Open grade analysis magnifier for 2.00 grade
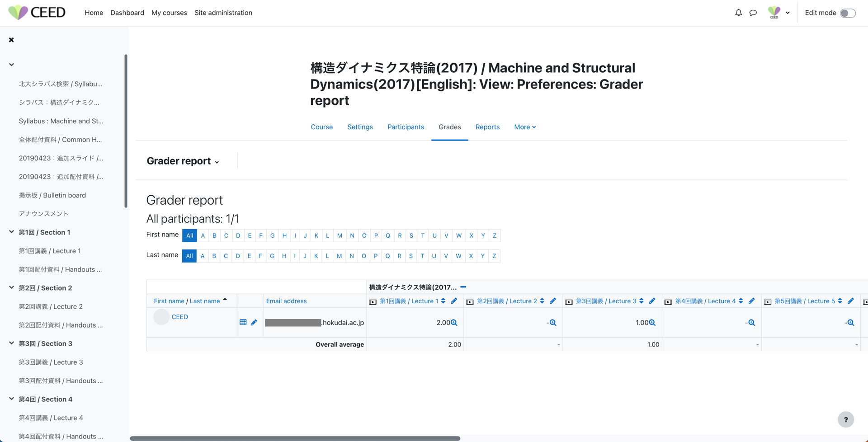The image size is (868, 442). coord(454,323)
